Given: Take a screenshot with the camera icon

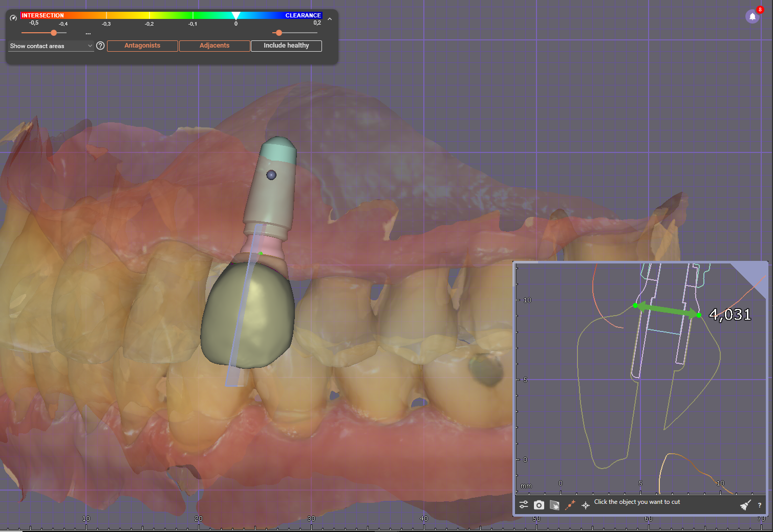Looking at the screenshot, I should [539, 505].
